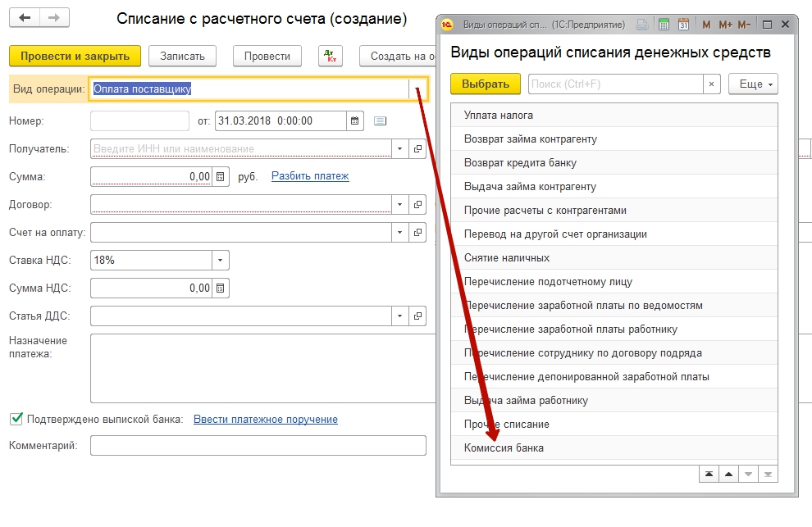This screenshot has width=812, height=527.
Task: Toggle Подтверждено выпиской банка checkbox
Action: [x=16, y=418]
